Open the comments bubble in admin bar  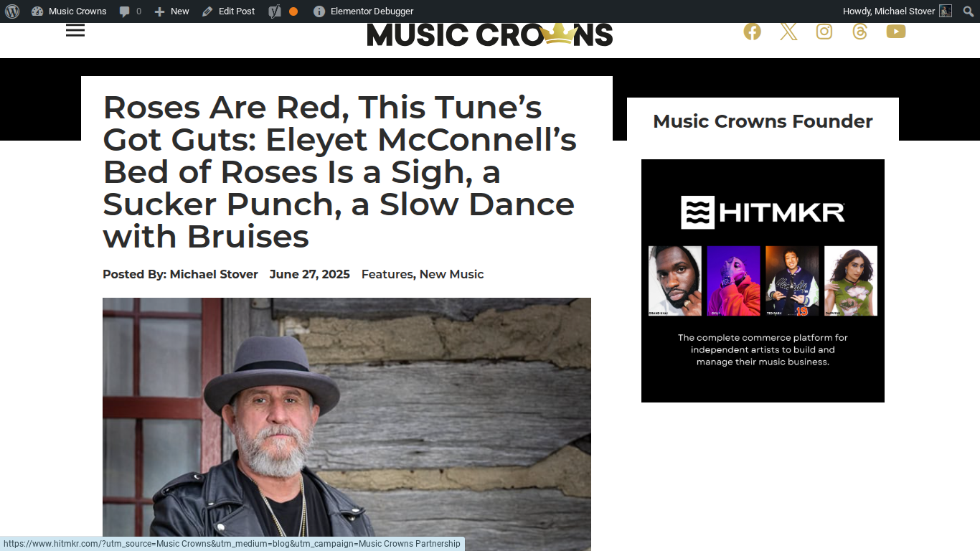[x=130, y=11]
